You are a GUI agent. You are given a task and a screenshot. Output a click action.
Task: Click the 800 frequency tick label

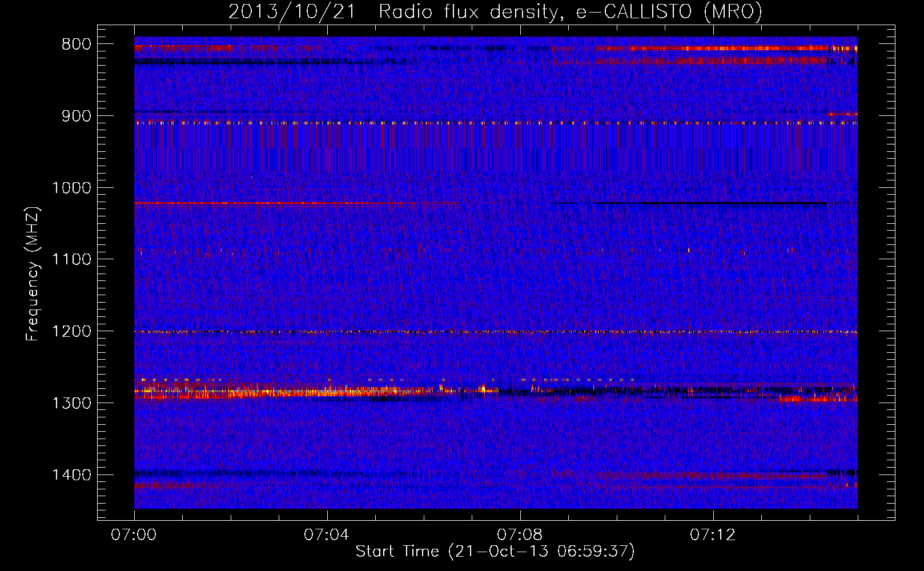click(77, 45)
